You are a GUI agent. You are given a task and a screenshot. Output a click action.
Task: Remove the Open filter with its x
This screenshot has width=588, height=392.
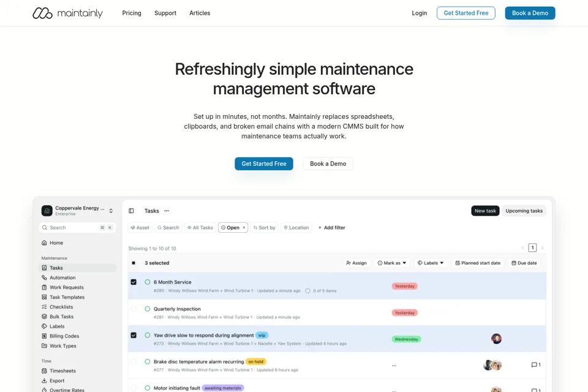[x=244, y=227]
